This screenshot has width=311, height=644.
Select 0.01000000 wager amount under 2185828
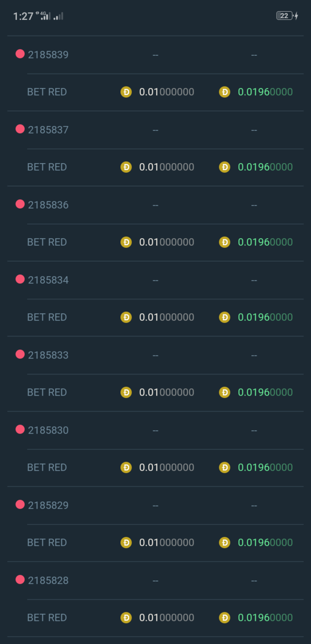[167, 618]
